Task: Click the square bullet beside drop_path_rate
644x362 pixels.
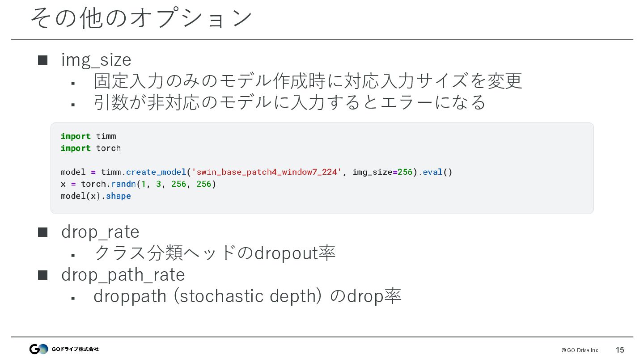Action: click(43, 275)
